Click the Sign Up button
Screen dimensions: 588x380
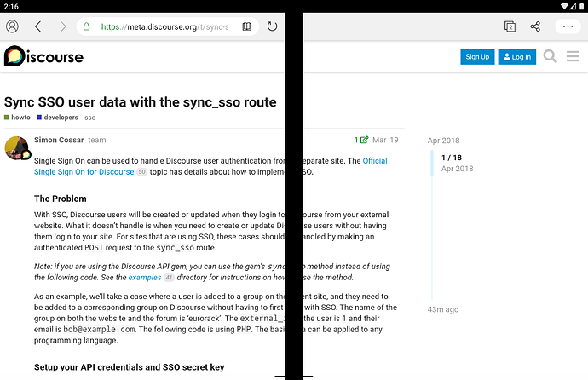tap(477, 56)
